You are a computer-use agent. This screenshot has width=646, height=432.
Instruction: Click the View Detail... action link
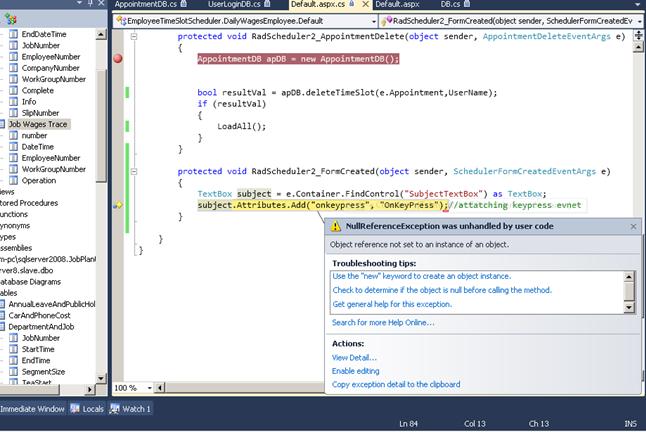(354, 357)
